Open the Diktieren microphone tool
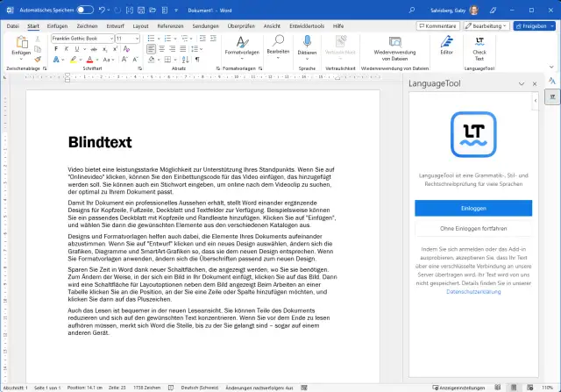 point(307,43)
